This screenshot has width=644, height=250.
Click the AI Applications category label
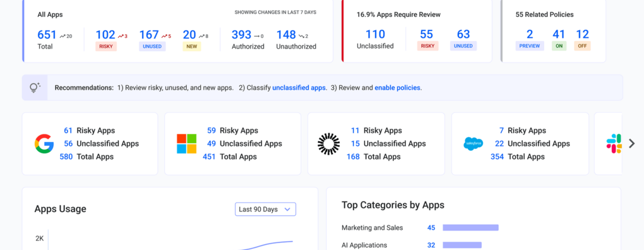(364, 245)
